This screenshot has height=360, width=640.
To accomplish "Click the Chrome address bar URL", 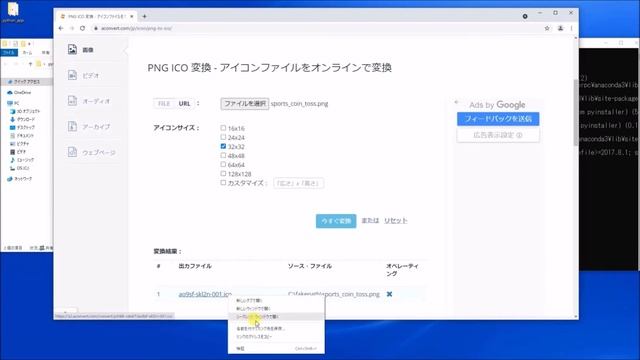I will pos(137,29).
